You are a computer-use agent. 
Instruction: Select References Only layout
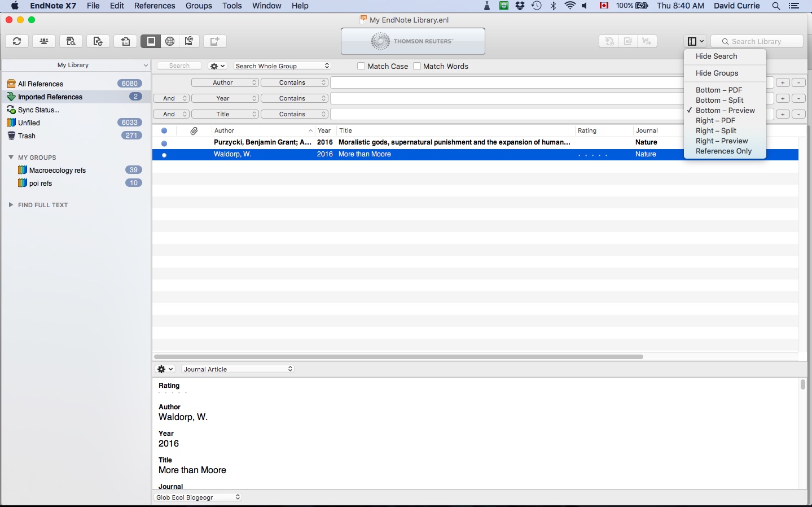(x=725, y=151)
